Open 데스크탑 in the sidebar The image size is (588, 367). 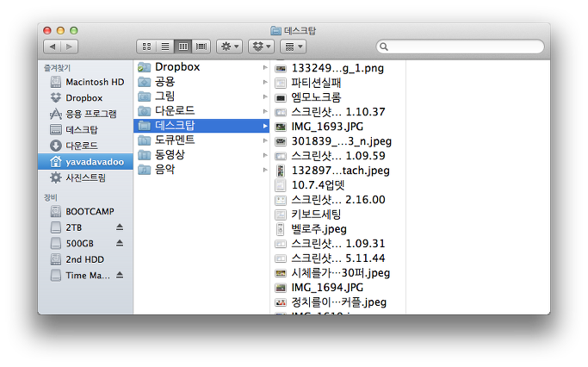coord(85,130)
